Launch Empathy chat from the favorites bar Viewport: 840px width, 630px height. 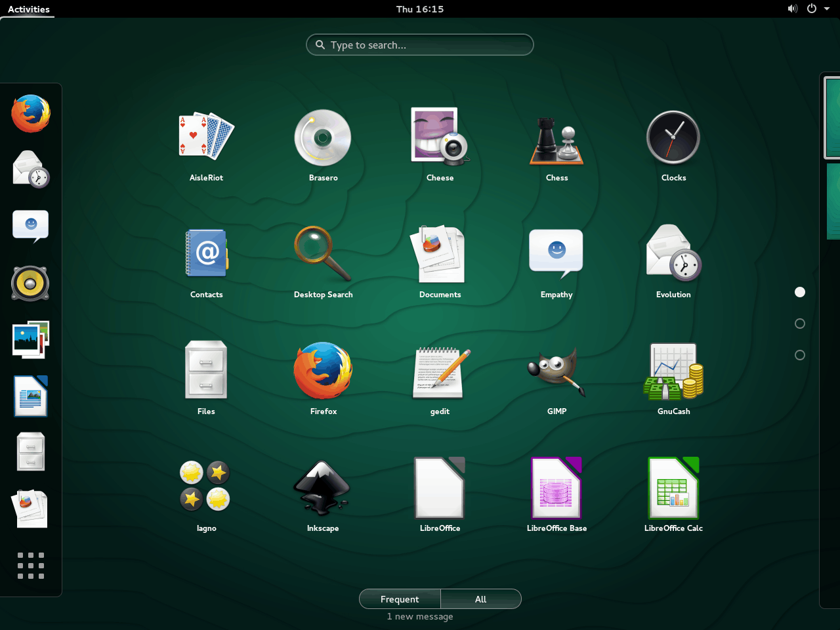pos(30,226)
